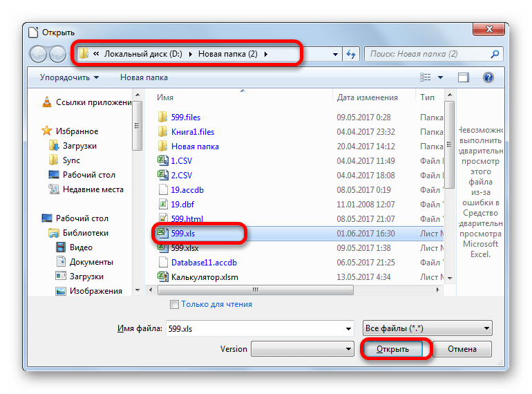Select Загрузки under Избранное
The image size is (532, 394).
click(79, 146)
